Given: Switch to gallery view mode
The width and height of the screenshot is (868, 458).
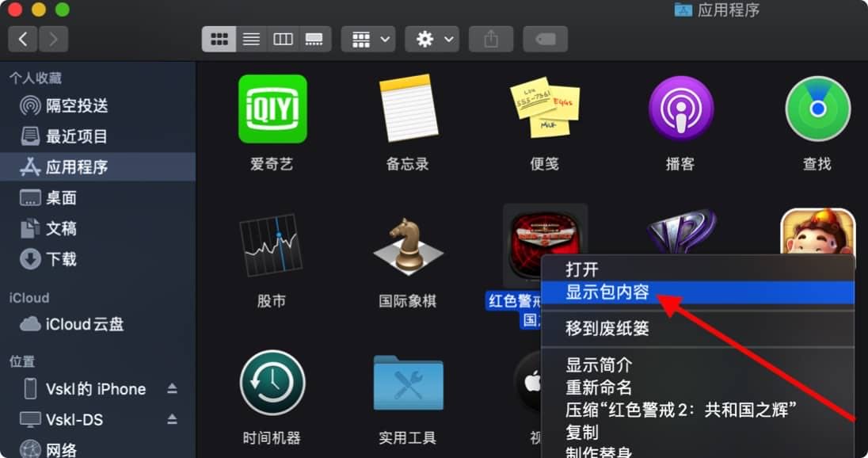Looking at the screenshot, I should point(314,40).
